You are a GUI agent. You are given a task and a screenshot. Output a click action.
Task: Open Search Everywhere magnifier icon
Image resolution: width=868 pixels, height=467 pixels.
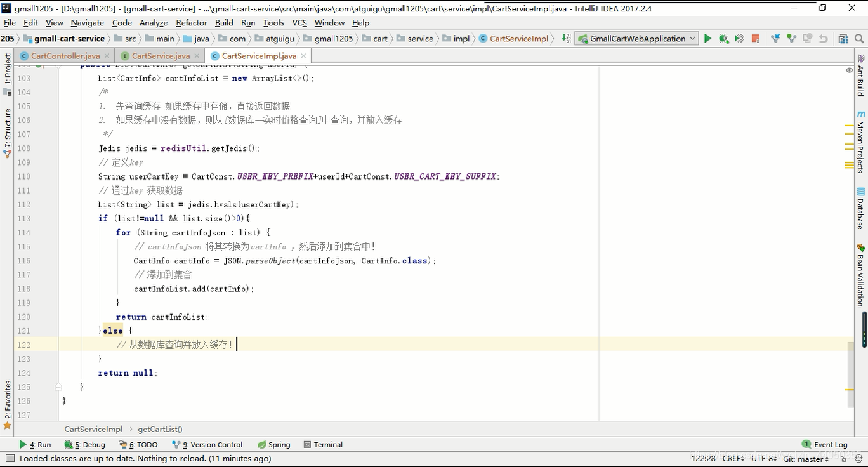[859, 39]
